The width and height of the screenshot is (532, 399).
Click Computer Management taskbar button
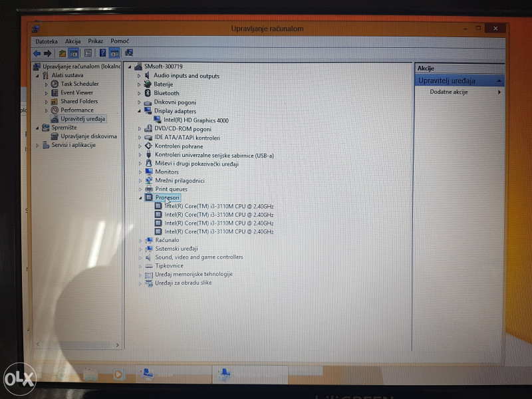tap(250, 374)
